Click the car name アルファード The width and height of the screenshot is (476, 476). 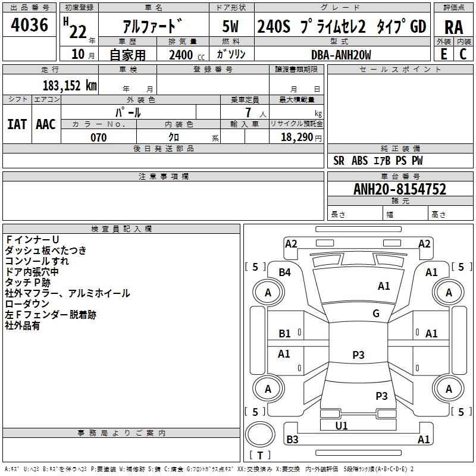[153, 26]
